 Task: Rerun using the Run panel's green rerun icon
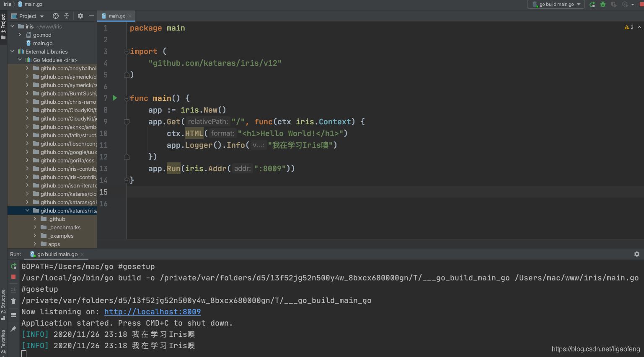pyautogui.click(x=13, y=266)
